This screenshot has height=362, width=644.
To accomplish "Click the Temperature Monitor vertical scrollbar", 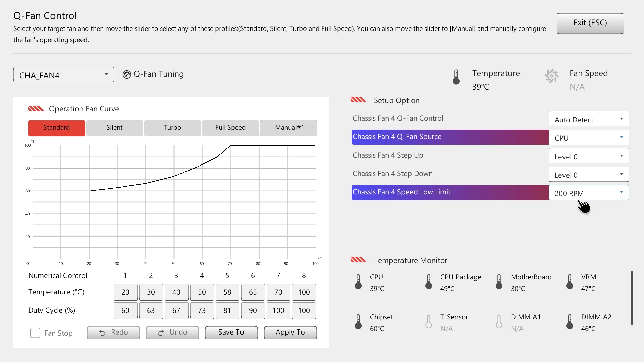I will (632, 298).
